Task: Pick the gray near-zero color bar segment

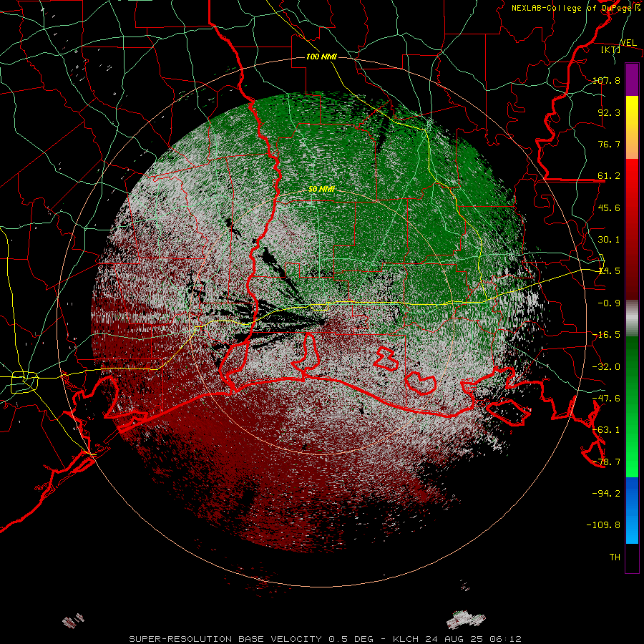Action: click(x=632, y=318)
